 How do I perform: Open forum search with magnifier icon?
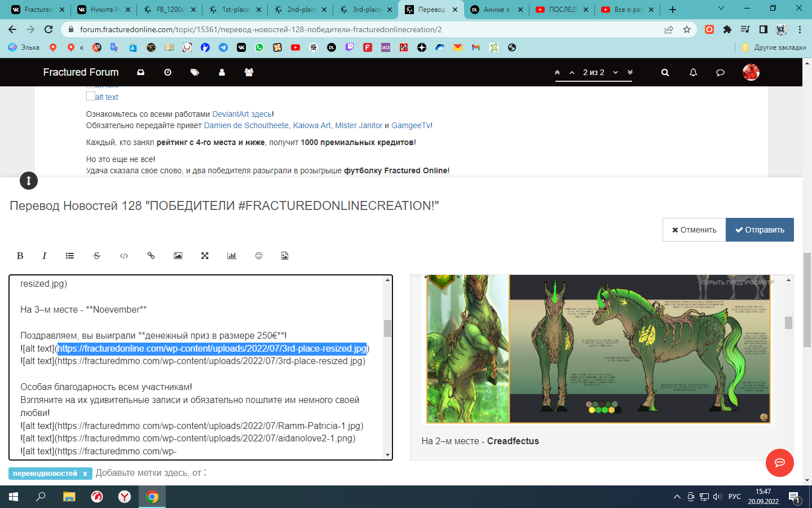665,72
